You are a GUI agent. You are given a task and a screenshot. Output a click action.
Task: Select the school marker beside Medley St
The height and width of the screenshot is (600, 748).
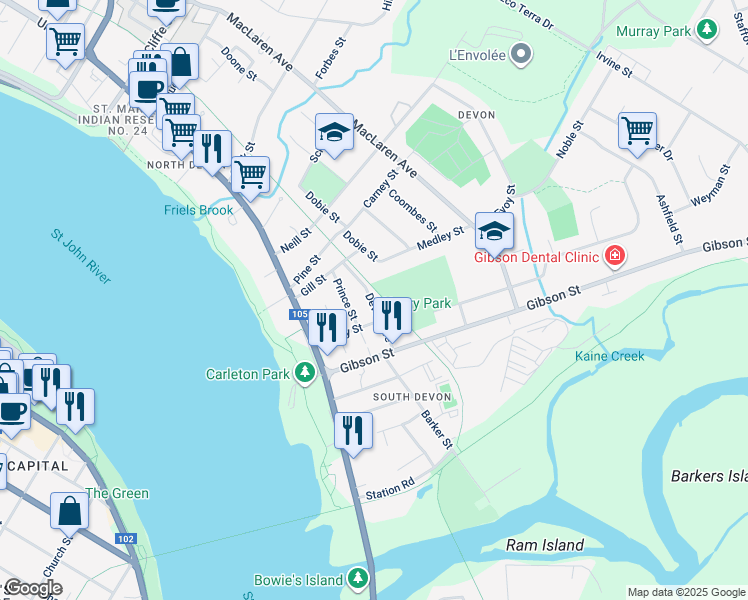(x=494, y=233)
